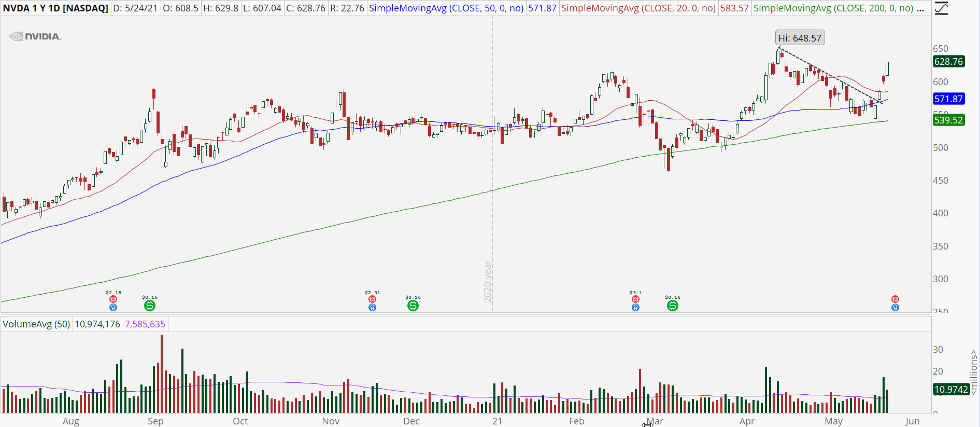Click the May label on the time axis

point(833,421)
